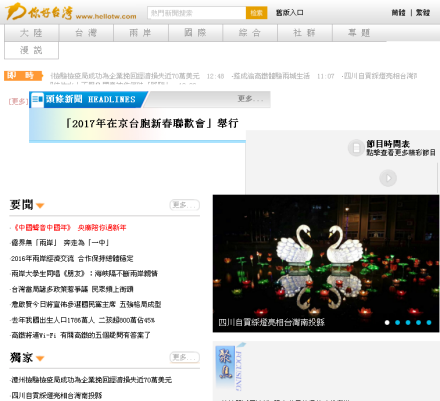Open 獨家 news 四川自貢彩燈亮相台灣南投縣
The image size is (440, 401).
[56, 395]
